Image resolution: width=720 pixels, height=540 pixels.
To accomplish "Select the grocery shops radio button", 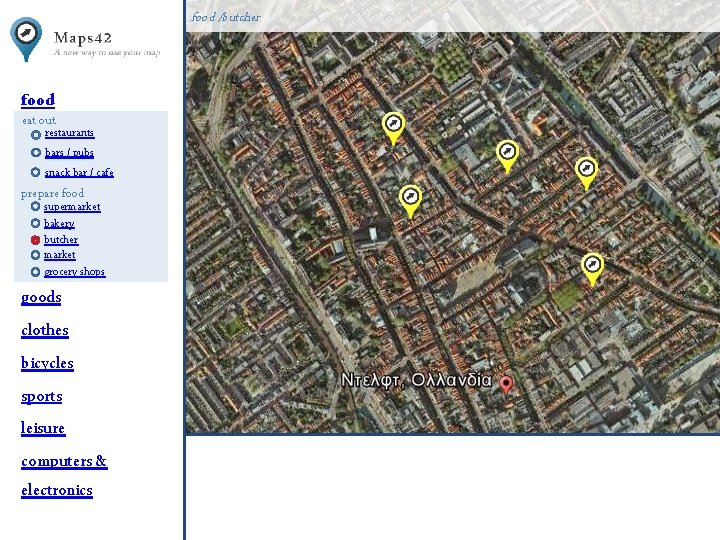I will click(35, 272).
